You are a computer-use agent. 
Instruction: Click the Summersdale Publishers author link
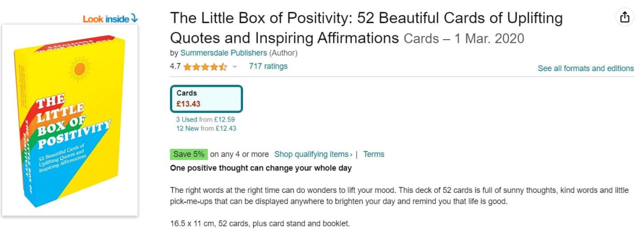pos(223,53)
